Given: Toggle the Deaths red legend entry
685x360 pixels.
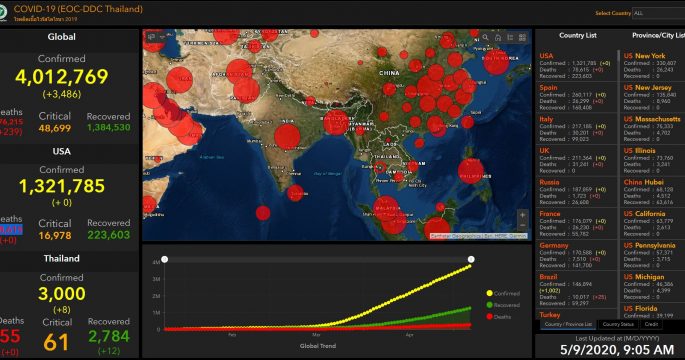Looking at the screenshot, I should 498,317.
